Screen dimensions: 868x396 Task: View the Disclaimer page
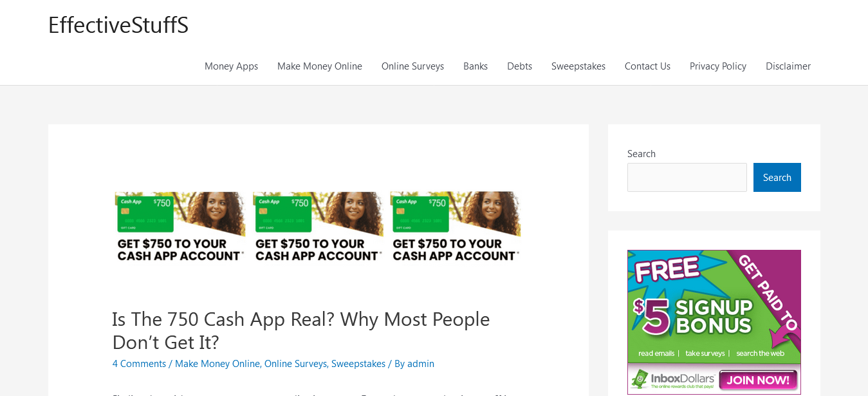coord(788,66)
